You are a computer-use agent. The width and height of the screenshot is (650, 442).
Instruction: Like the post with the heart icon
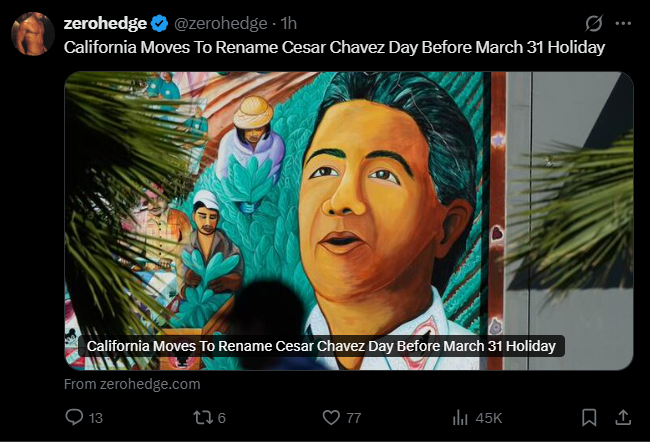[331, 418]
